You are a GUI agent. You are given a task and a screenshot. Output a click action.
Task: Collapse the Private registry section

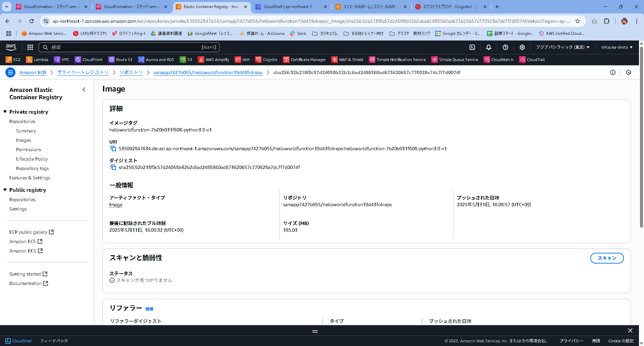click(5, 112)
